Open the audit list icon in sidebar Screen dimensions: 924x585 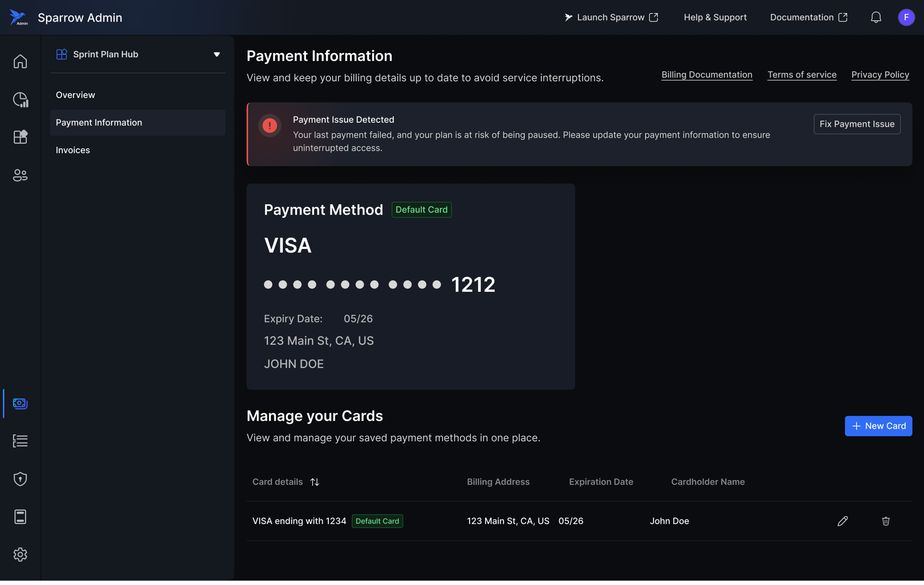20,441
